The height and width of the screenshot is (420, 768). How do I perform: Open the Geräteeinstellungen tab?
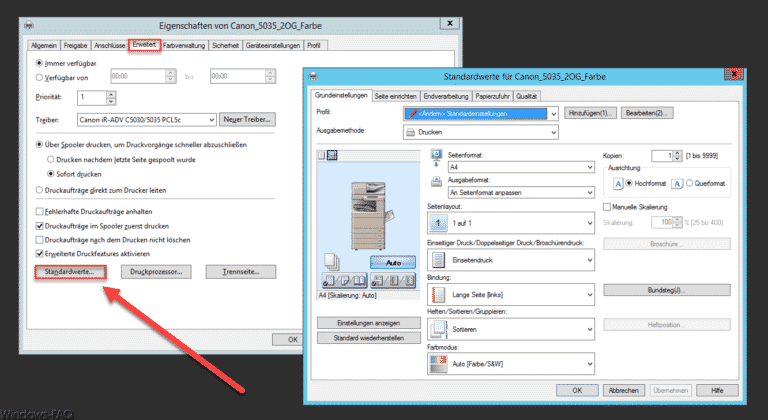[x=273, y=46]
